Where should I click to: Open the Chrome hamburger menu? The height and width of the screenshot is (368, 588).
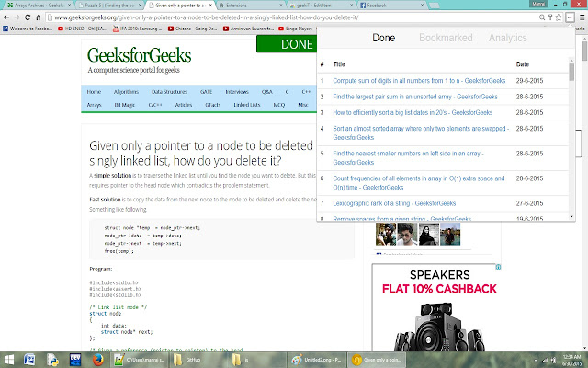(x=582, y=17)
